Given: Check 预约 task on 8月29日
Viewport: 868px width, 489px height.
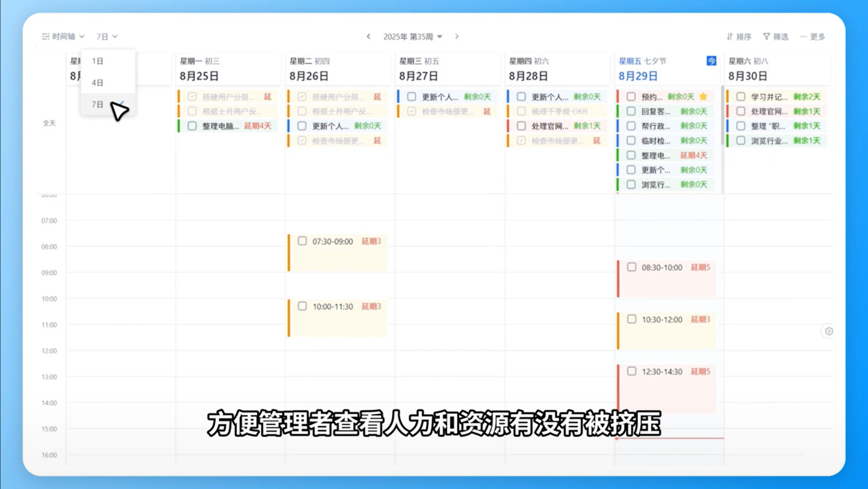Looking at the screenshot, I should [631, 97].
